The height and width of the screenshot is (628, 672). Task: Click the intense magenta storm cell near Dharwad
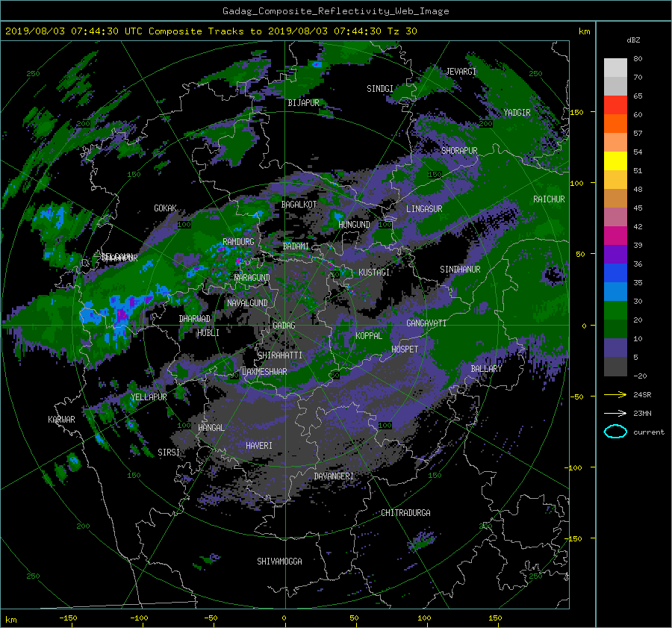tap(122, 314)
